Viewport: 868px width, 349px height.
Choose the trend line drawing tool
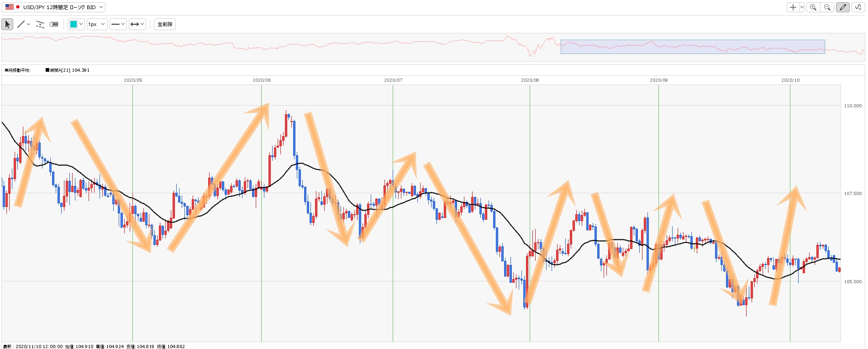pos(21,24)
